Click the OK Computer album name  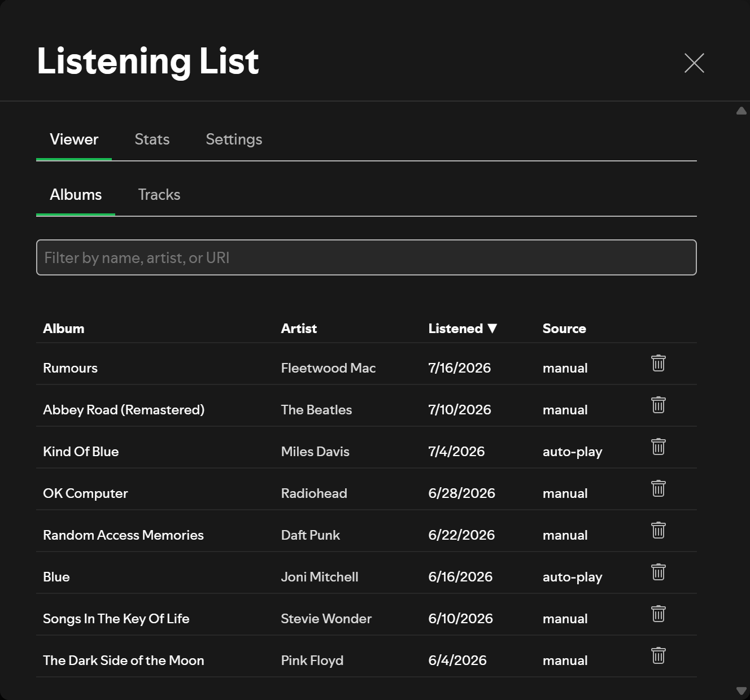point(85,493)
